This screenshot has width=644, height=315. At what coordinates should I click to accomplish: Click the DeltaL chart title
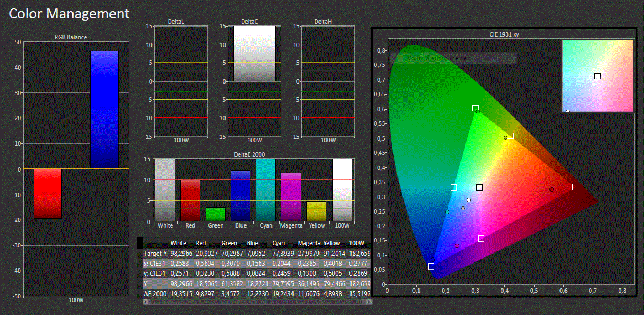point(175,22)
